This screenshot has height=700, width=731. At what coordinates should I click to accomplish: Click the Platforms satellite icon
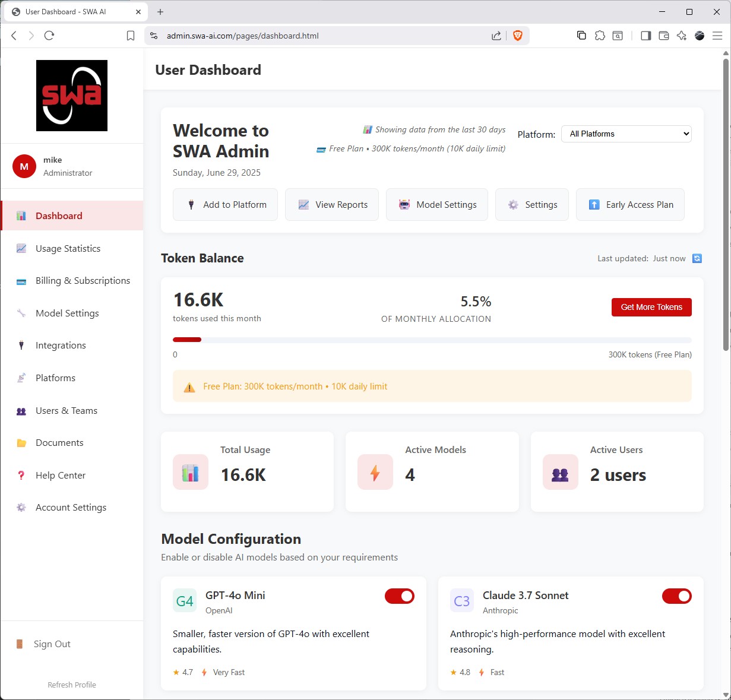coord(21,378)
